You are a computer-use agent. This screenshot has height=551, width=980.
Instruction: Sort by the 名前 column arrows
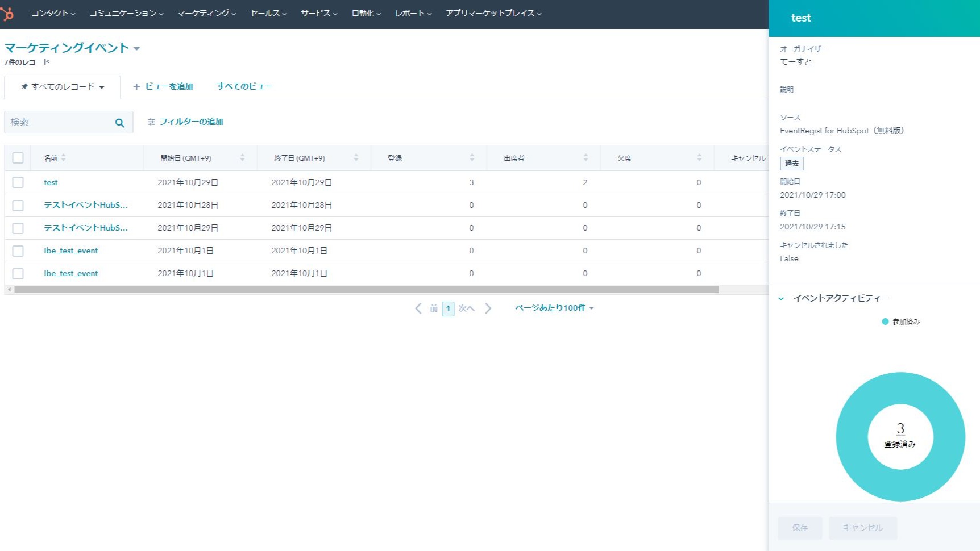(x=64, y=158)
